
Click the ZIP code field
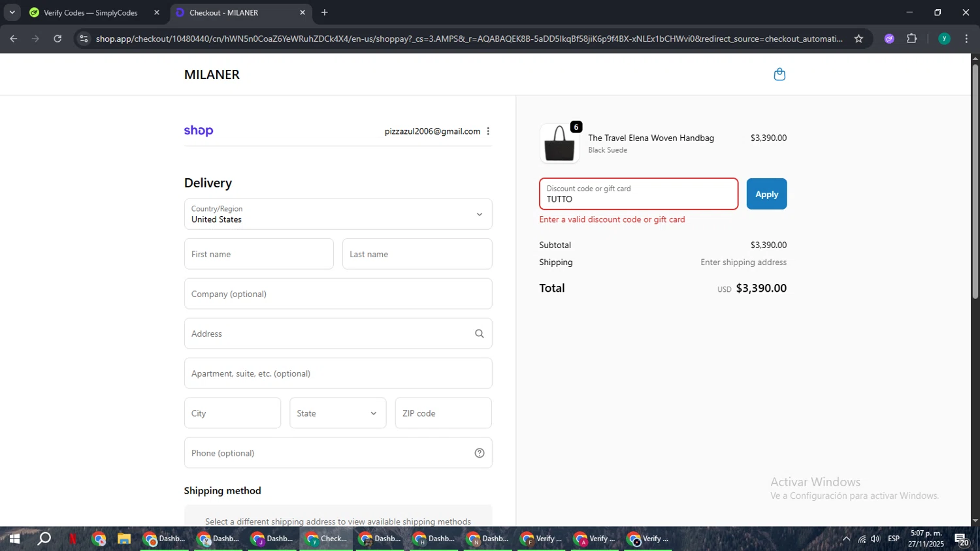(443, 413)
